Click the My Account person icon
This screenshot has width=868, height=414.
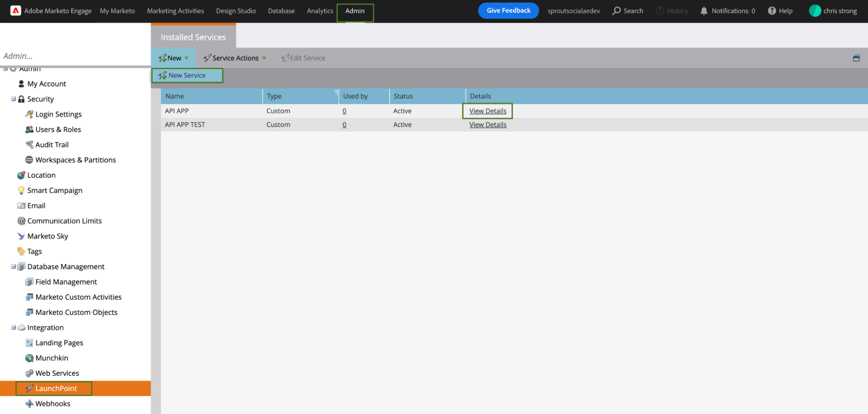tap(21, 84)
